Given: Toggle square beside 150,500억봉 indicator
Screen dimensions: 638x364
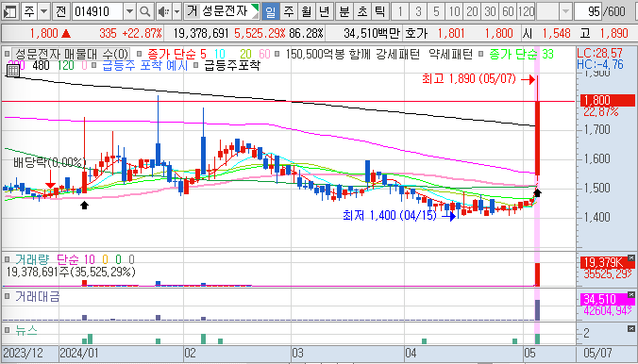Looking at the screenshot, I should point(277,54).
